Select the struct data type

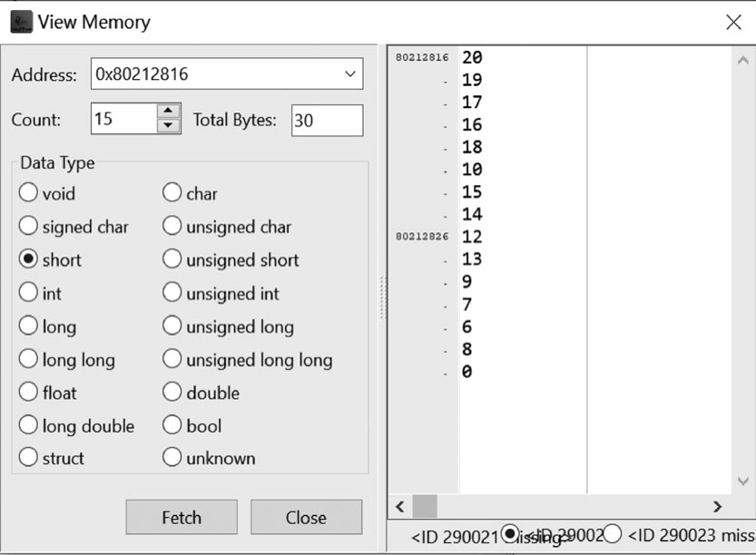coord(28,457)
